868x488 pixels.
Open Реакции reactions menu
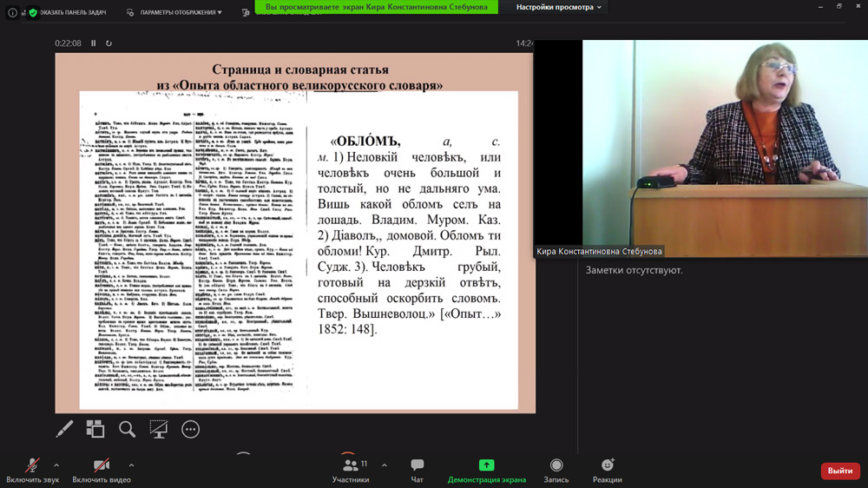607,471
